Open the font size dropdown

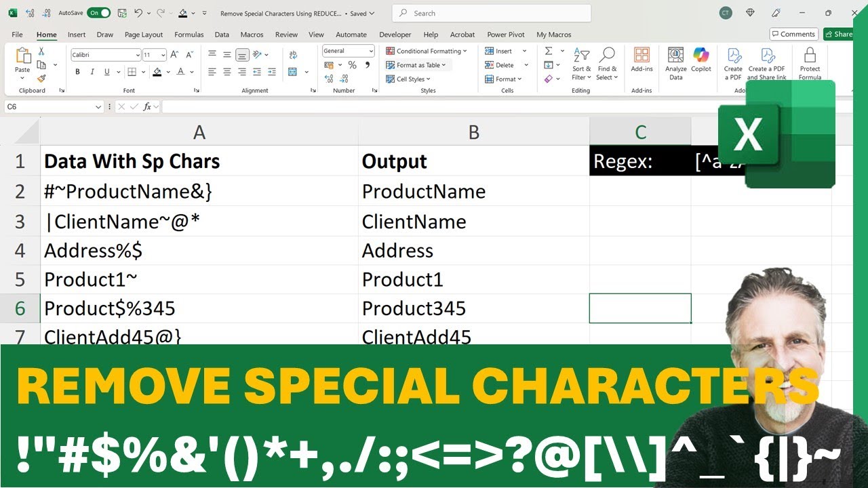click(x=163, y=55)
